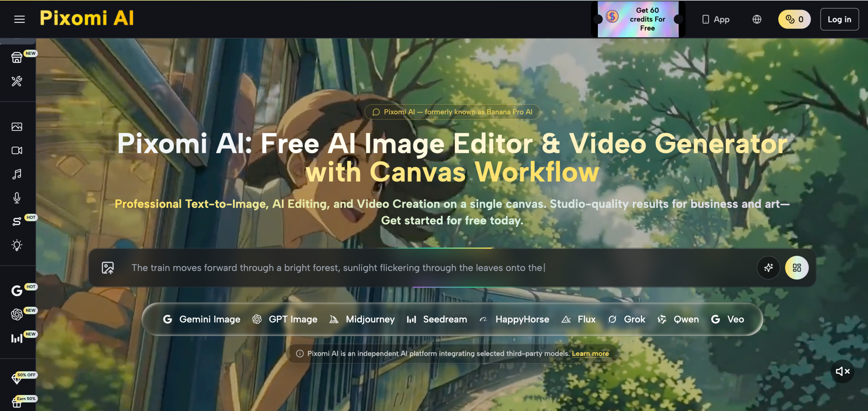Open the video generator sidebar icon
Image resolution: width=868 pixels, height=411 pixels.
[17, 151]
